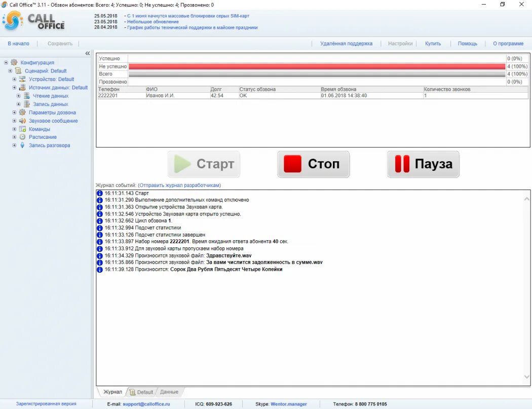The width and height of the screenshot is (532, 409).
Task: Click info icon beside 'Цикл обзвона 1' entry
Action: pos(100,221)
